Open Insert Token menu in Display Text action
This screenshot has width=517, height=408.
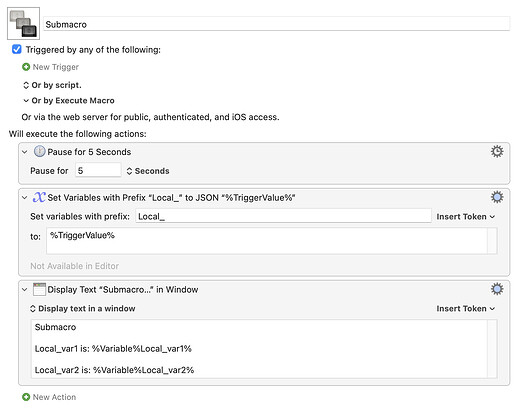point(466,309)
